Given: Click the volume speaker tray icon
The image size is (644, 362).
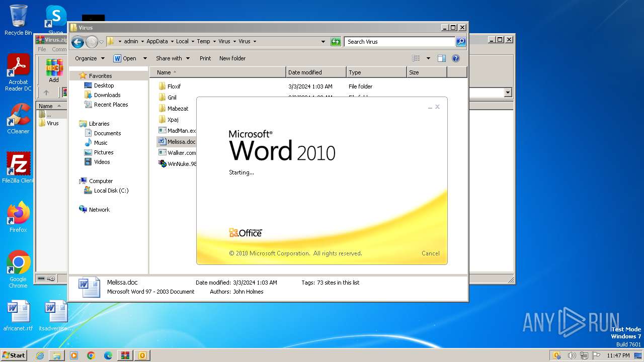Looking at the screenshot, I should coord(572,355).
